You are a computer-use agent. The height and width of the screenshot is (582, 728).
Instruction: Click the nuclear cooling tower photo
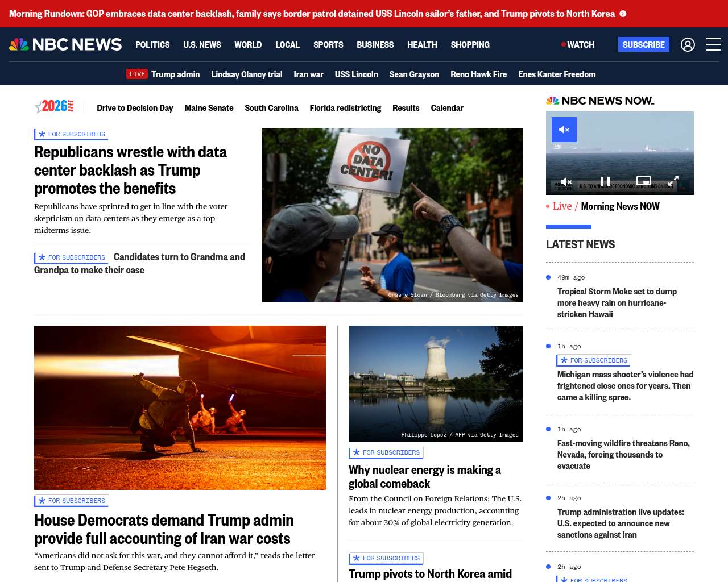(x=436, y=384)
